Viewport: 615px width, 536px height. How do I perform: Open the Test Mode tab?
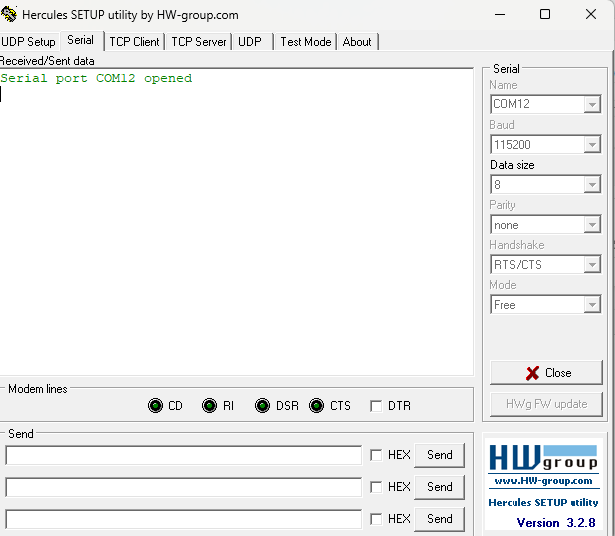306,42
